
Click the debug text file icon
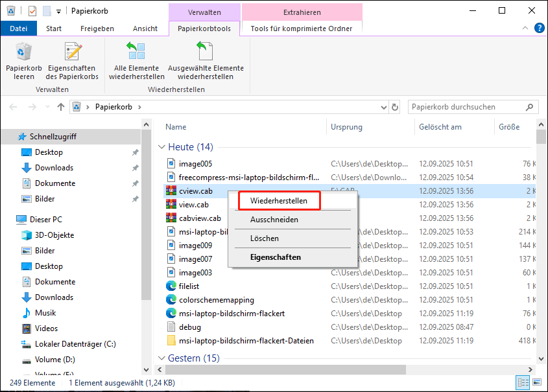tap(171, 327)
